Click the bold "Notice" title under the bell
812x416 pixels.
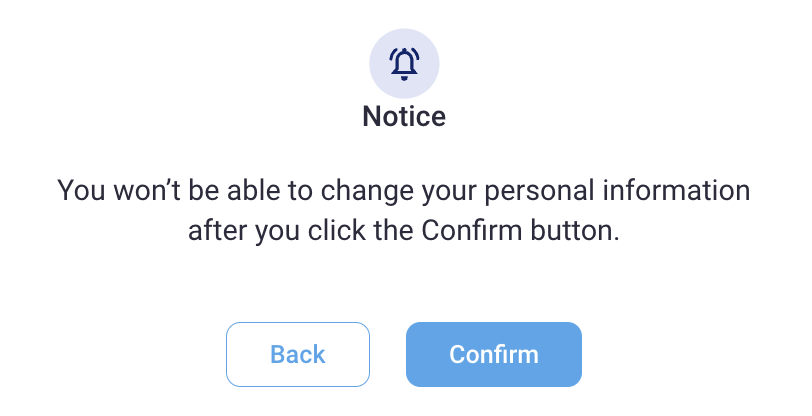(404, 117)
